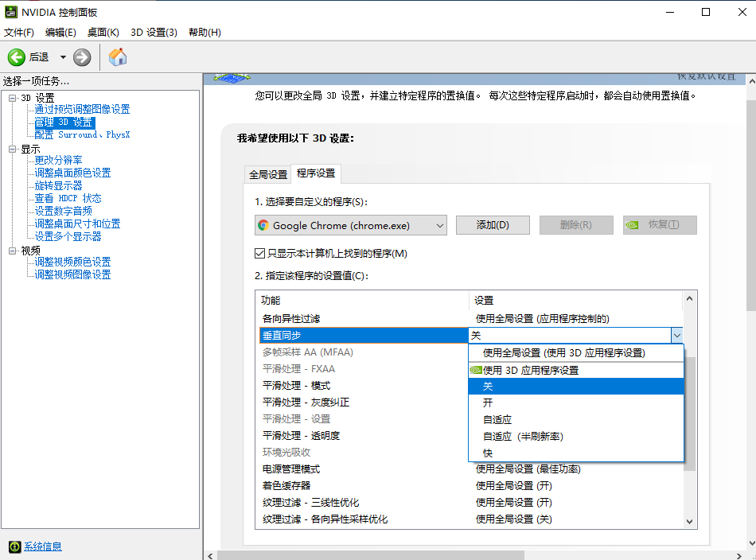Click the Chrome icon in program selector
This screenshot has width=756, height=560.
[263, 225]
